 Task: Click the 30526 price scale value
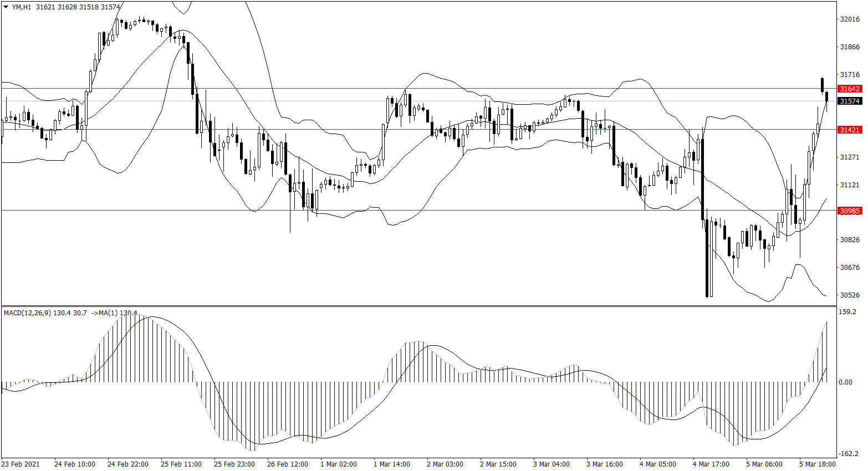850,295
